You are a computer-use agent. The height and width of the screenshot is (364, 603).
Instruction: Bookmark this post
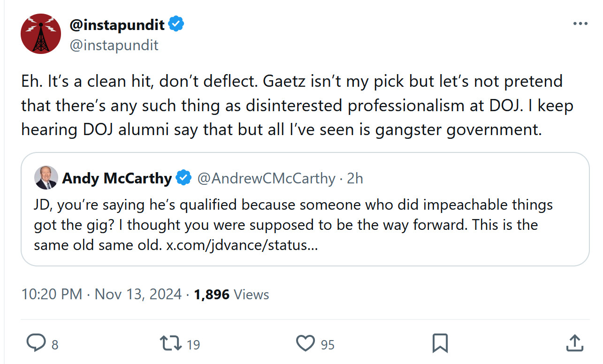[440, 344]
